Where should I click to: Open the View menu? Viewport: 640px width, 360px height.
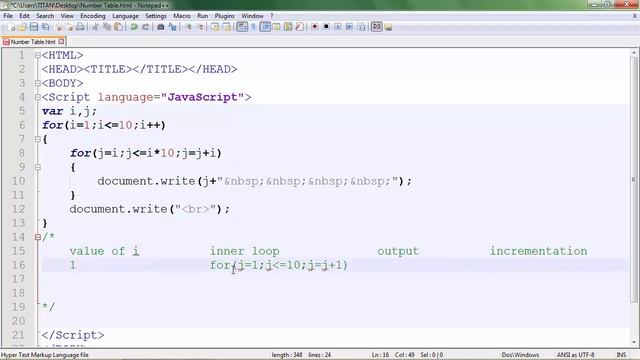(x=67, y=16)
